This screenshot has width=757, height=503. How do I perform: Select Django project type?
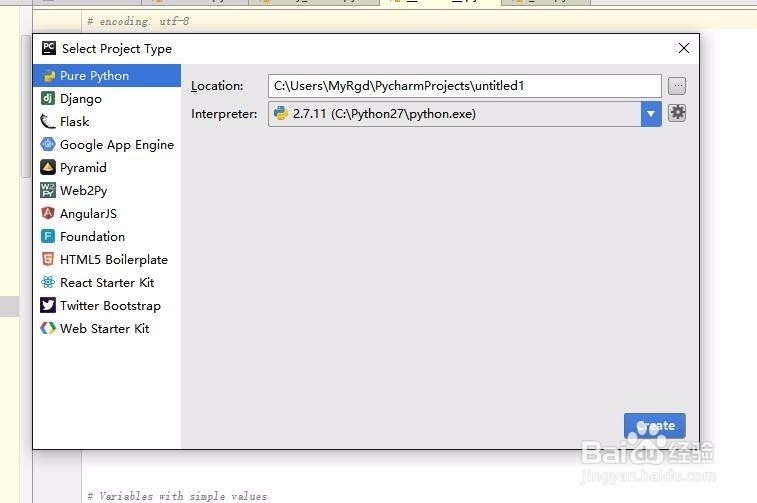(107, 99)
